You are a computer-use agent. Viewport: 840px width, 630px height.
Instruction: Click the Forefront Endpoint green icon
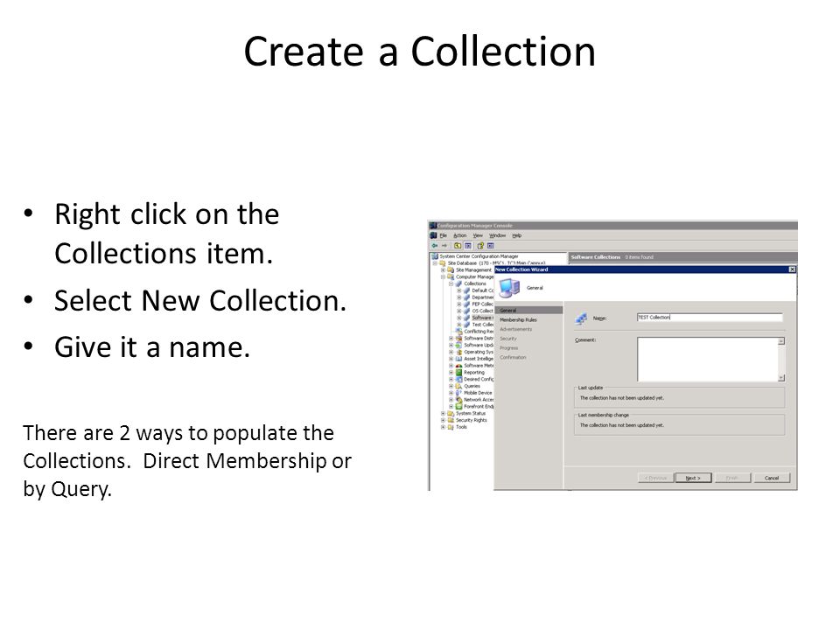[x=459, y=407]
